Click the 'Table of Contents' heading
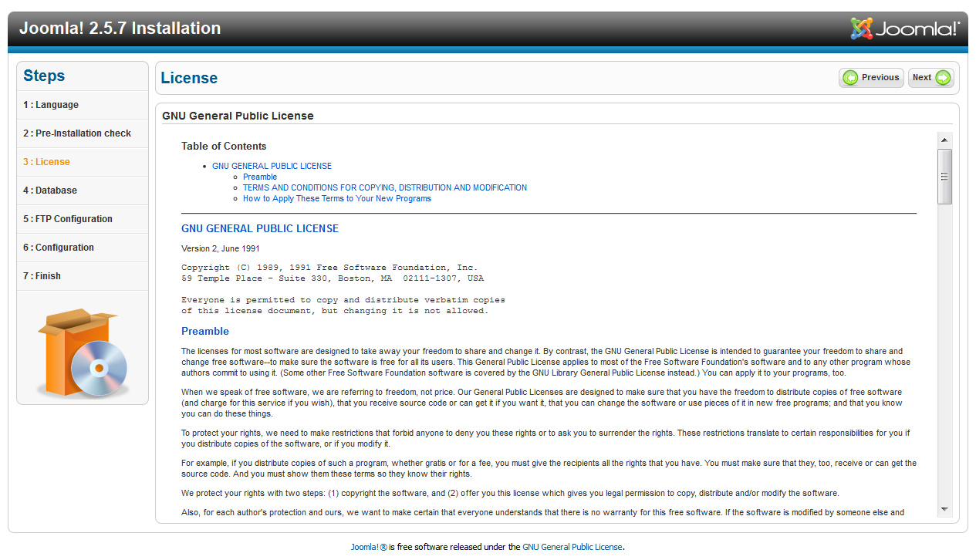This screenshot has width=976, height=560. (x=224, y=146)
